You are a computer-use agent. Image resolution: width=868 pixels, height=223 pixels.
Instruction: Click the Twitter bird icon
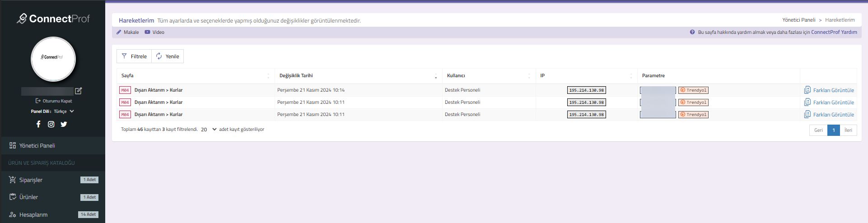[64, 124]
